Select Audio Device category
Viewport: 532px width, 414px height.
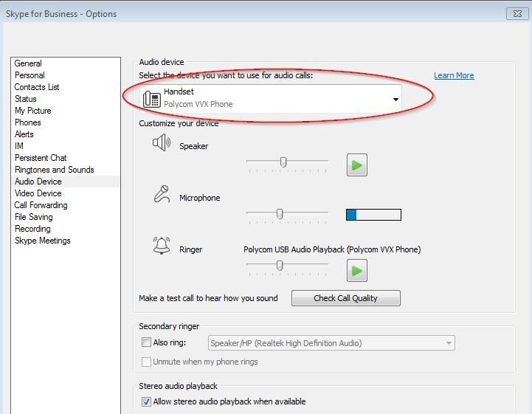[x=38, y=182]
